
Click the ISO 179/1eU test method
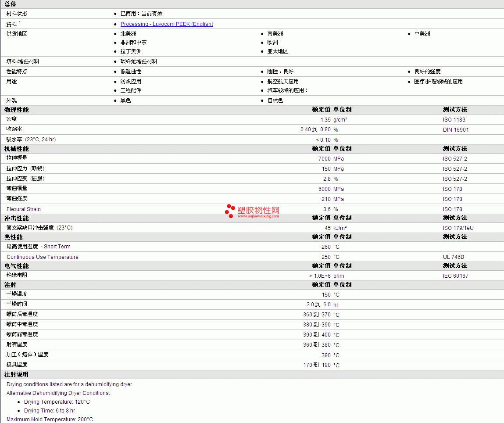[458, 228]
